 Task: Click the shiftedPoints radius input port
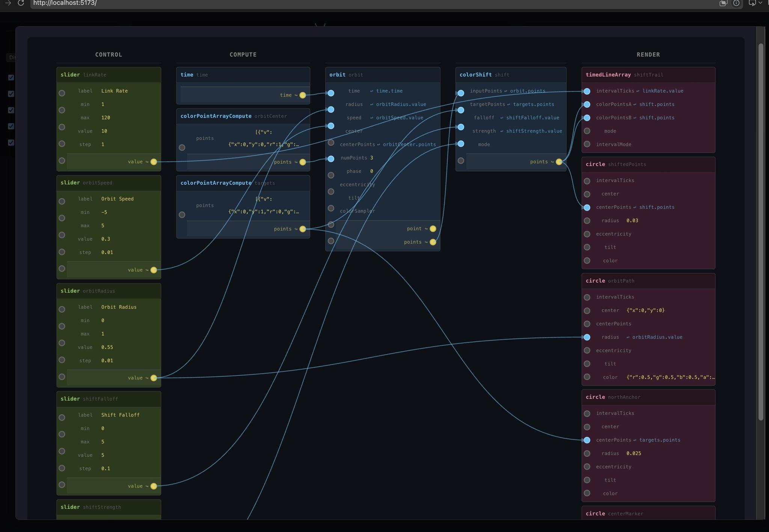pyautogui.click(x=587, y=221)
